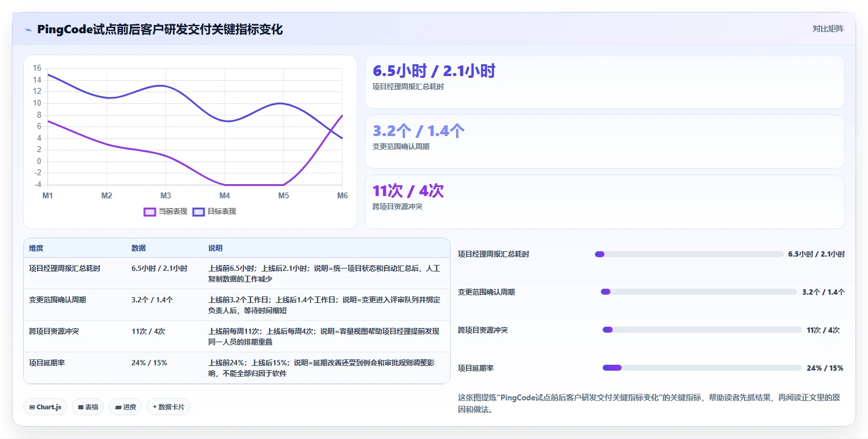
Task: Click the -4 value on the chart's vertical axis
Action: pyautogui.click(x=37, y=184)
